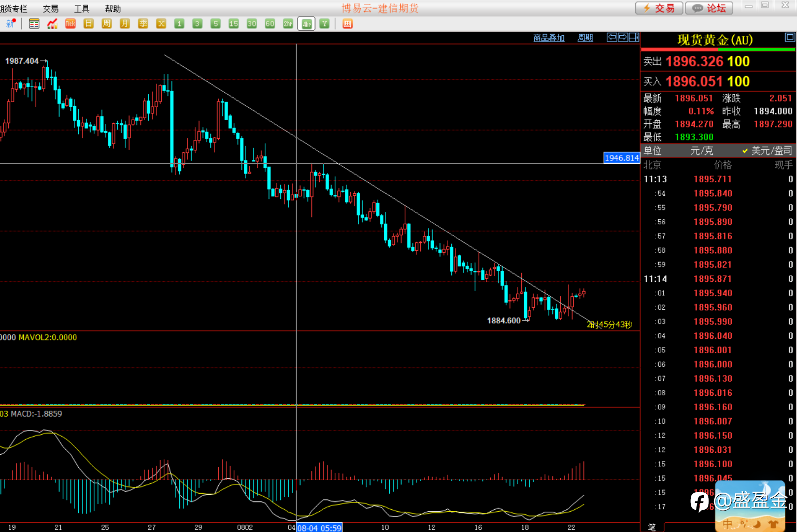Open the trend chart icon
The height and width of the screenshot is (532, 797).
pos(52,24)
